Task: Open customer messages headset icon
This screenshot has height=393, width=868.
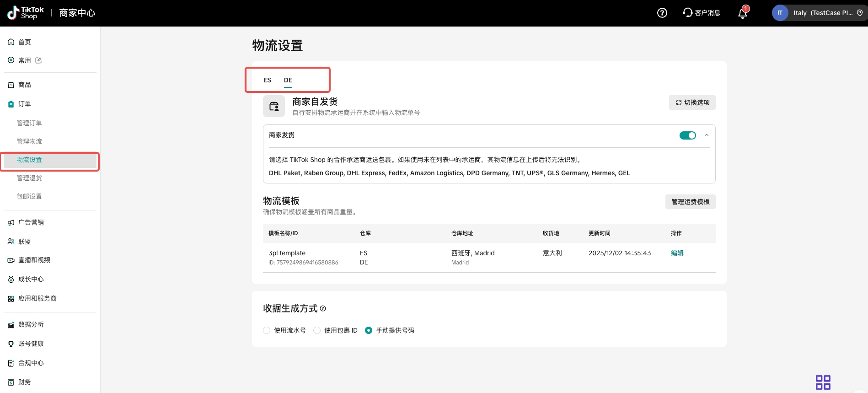Action: [x=687, y=12]
